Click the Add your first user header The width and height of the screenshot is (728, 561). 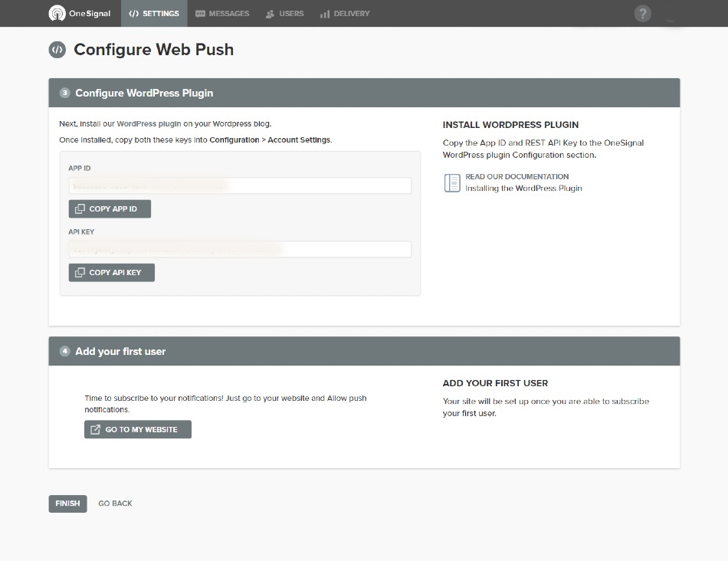365,351
